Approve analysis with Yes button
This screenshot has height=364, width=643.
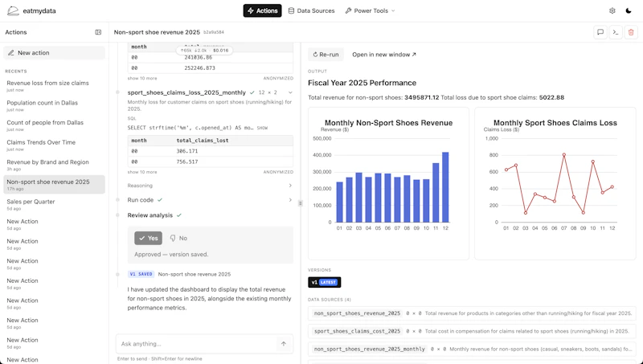pos(148,238)
